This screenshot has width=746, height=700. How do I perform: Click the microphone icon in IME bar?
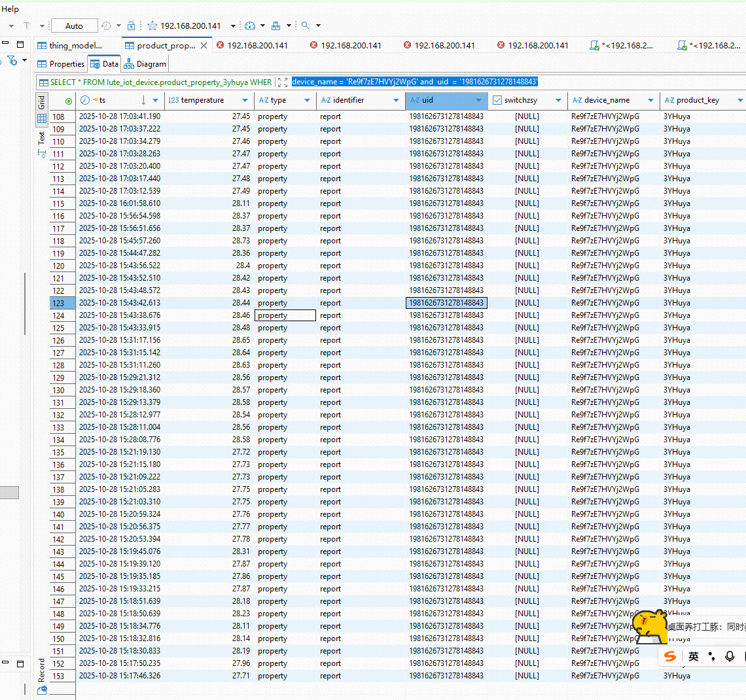pos(730,656)
